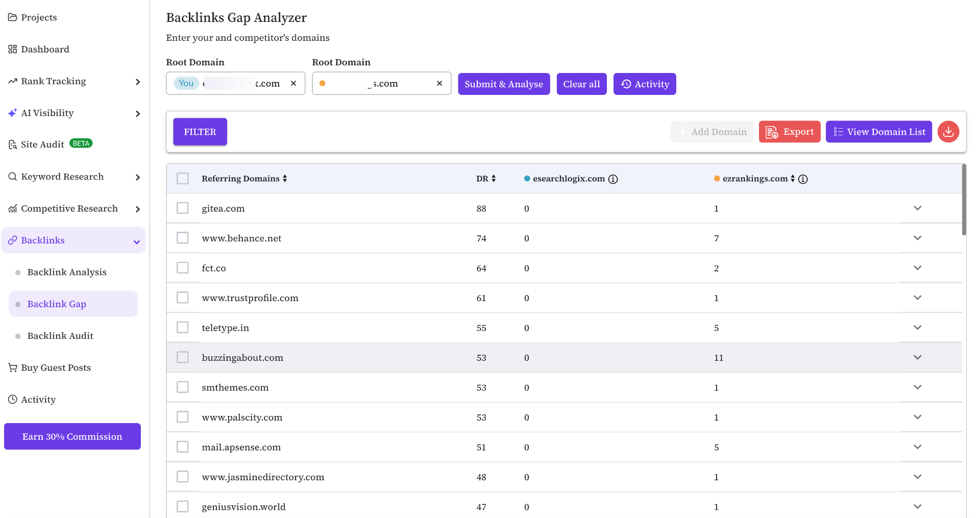Expand the Keyword Research submenu arrow
This screenshot has height=518, width=980.
pyautogui.click(x=137, y=178)
